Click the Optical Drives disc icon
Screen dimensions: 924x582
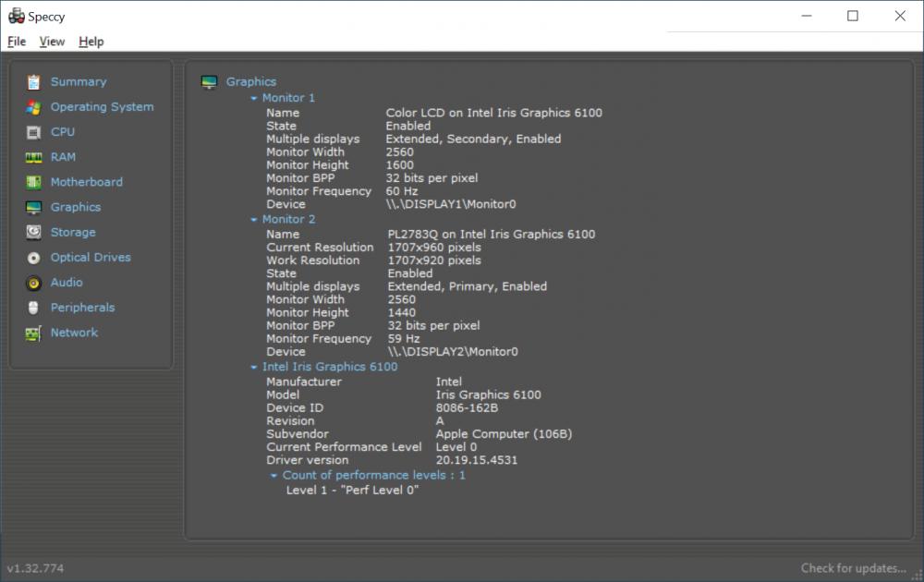coord(33,258)
